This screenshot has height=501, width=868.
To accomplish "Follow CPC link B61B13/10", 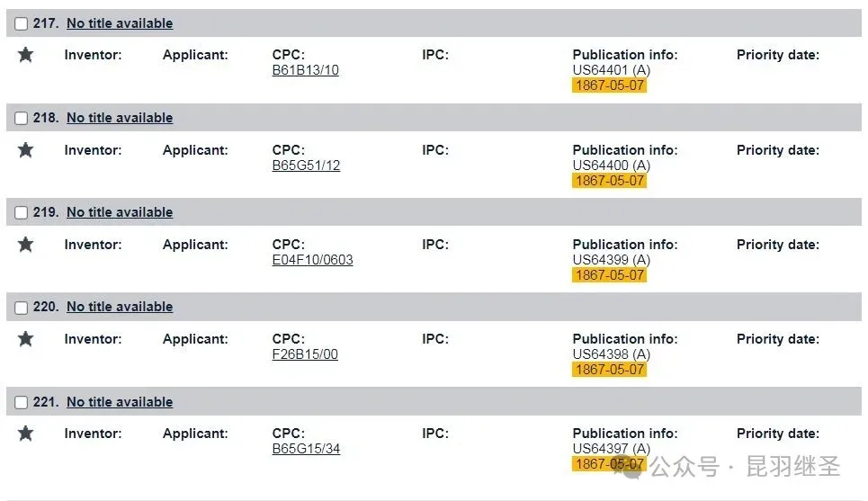I will coord(306,70).
